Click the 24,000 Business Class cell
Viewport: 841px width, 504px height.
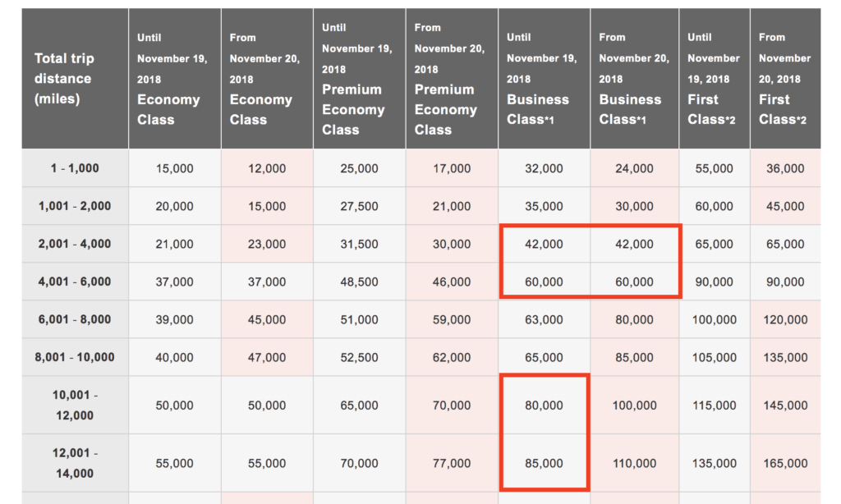click(x=634, y=168)
